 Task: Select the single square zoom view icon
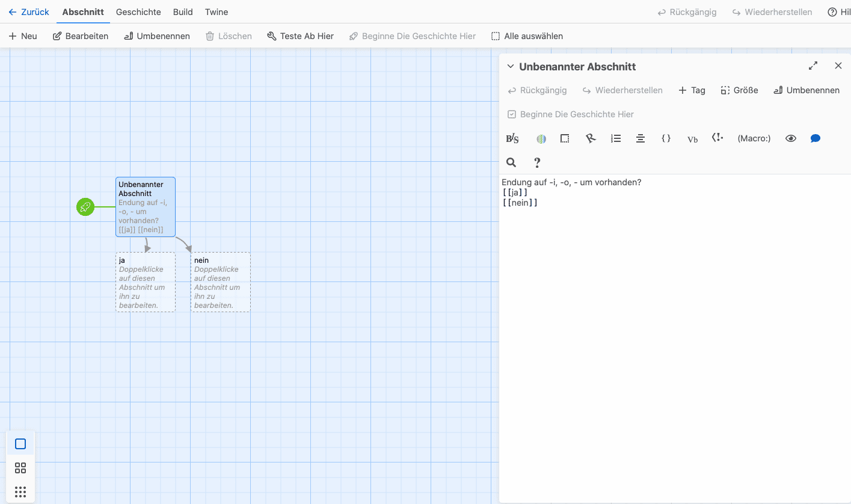(20, 444)
